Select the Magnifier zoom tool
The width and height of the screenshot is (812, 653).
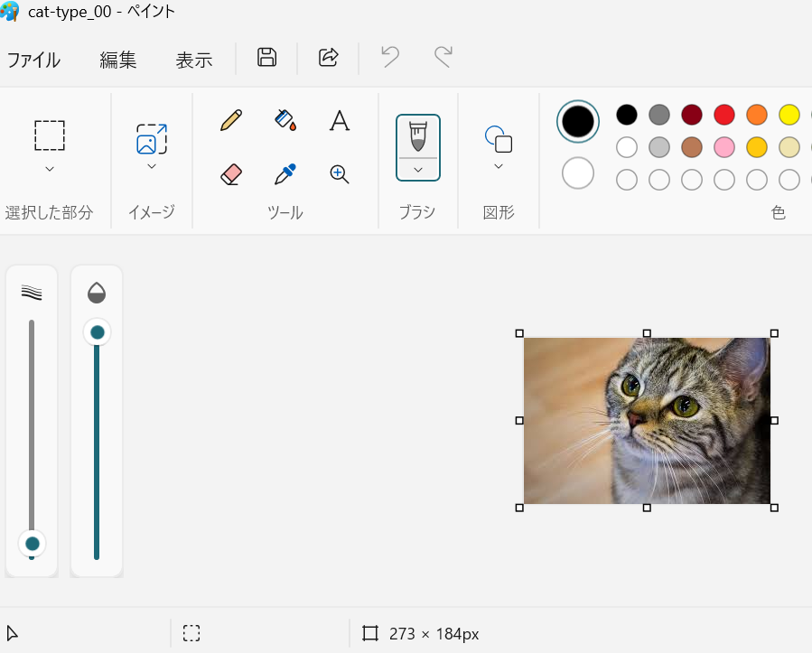click(x=340, y=174)
